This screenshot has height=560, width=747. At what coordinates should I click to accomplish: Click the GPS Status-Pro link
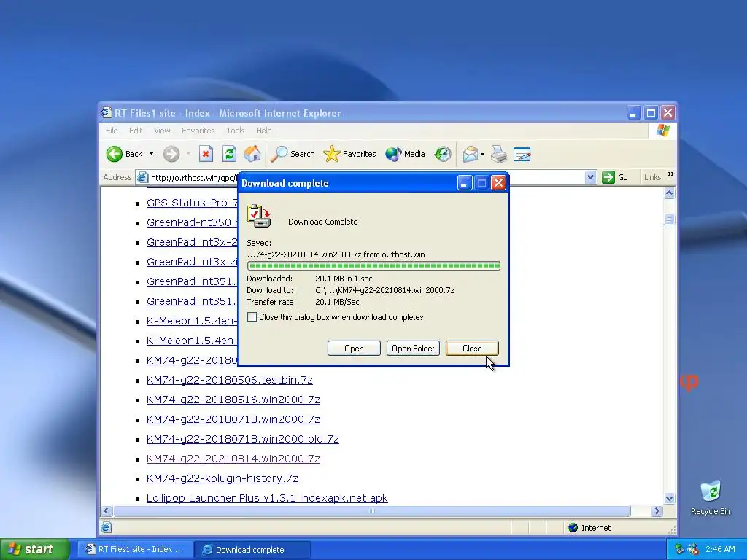click(192, 203)
